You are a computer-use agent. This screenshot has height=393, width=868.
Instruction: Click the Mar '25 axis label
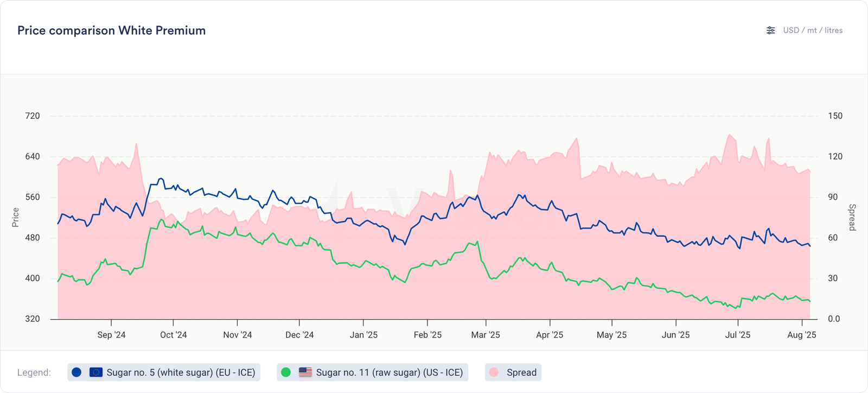coord(486,335)
